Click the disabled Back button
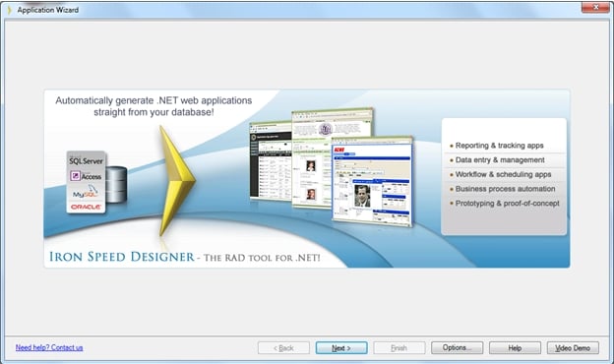Screen dimensions: 614x364 click(283, 347)
